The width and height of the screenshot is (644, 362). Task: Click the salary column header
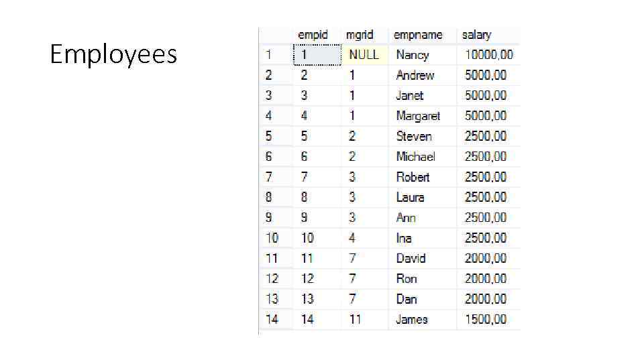click(x=476, y=35)
